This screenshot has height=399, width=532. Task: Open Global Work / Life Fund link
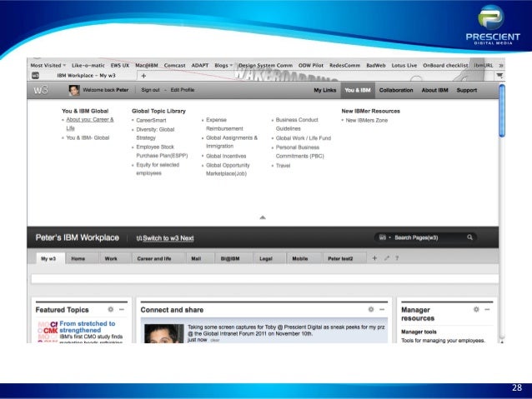(304, 138)
